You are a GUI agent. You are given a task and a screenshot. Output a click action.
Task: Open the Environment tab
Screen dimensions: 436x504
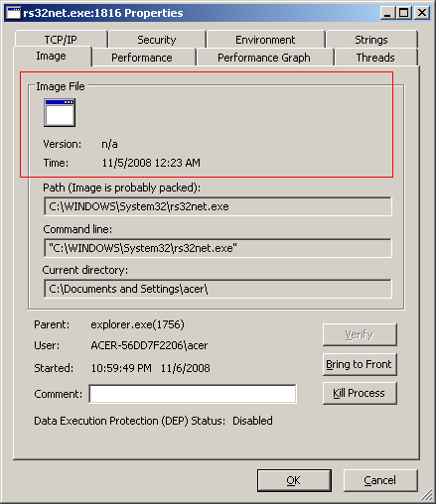pyautogui.click(x=265, y=40)
